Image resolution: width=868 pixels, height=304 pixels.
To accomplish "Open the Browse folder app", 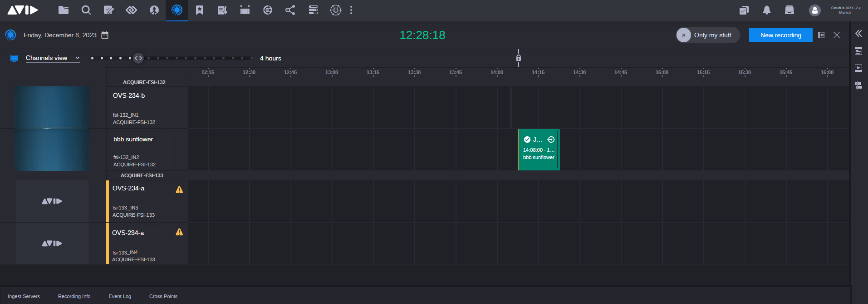I will point(64,10).
